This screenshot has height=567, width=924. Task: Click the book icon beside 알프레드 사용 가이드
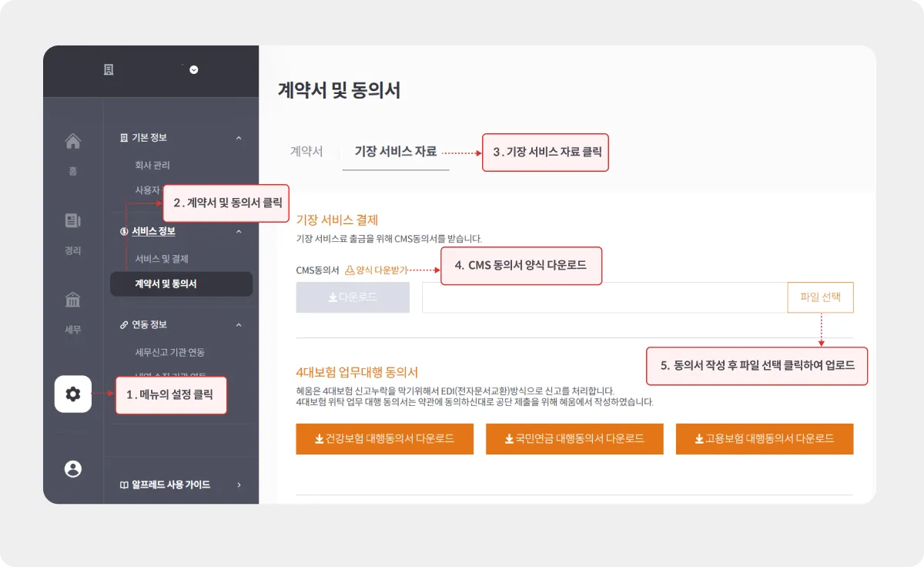(124, 485)
